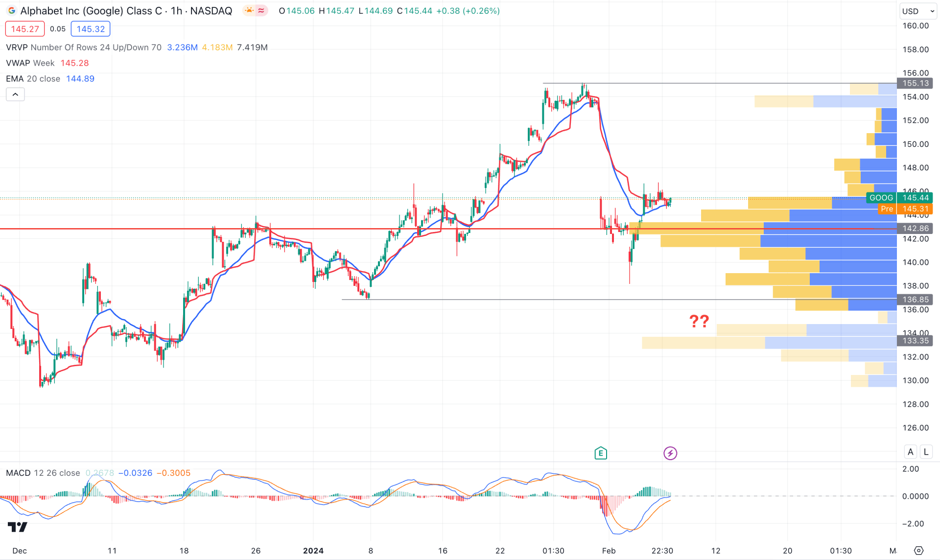Click the change value +0.38 (+0.26%)
940x560 pixels.
pos(468,11)
